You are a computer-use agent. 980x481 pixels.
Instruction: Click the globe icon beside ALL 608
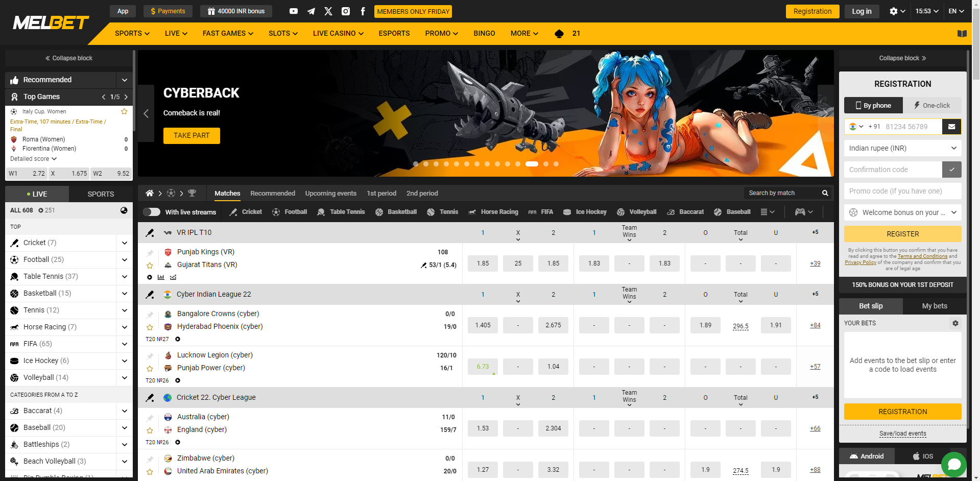(x=124, y=210)
